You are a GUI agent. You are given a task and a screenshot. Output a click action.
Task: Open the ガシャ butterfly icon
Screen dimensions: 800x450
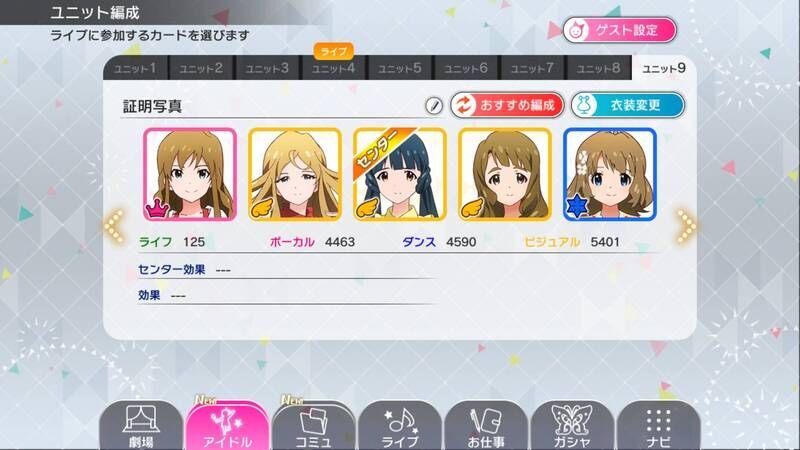[572, 426]
